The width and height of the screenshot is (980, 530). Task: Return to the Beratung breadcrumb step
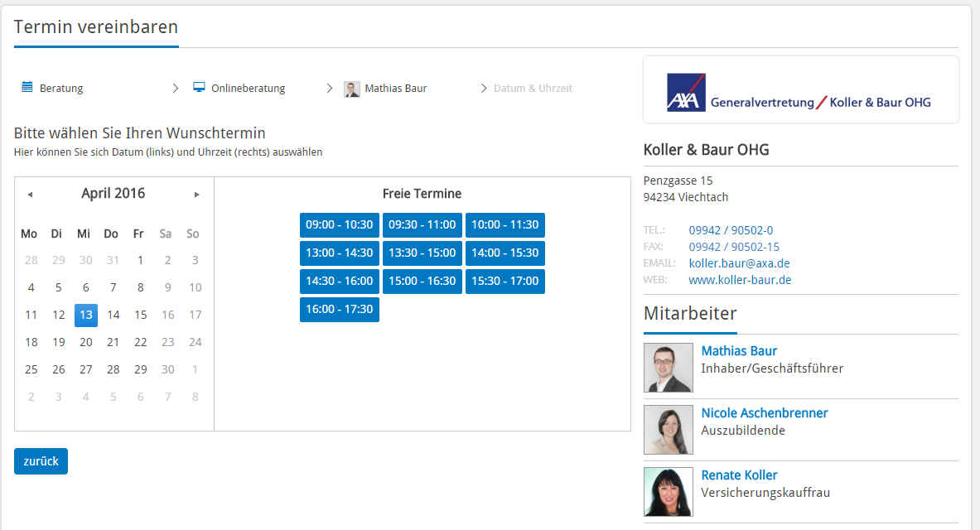coord(60,88)
